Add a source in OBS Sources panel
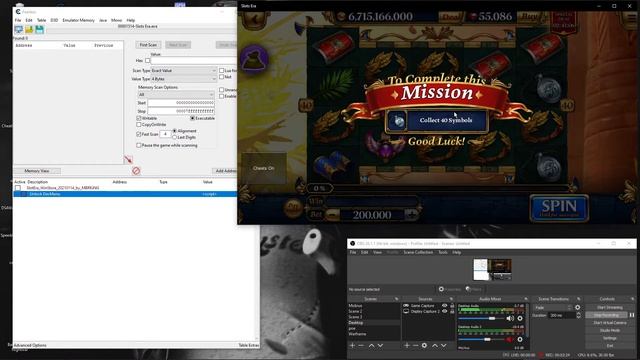This screenshot has width=640, height=360. 407,345
